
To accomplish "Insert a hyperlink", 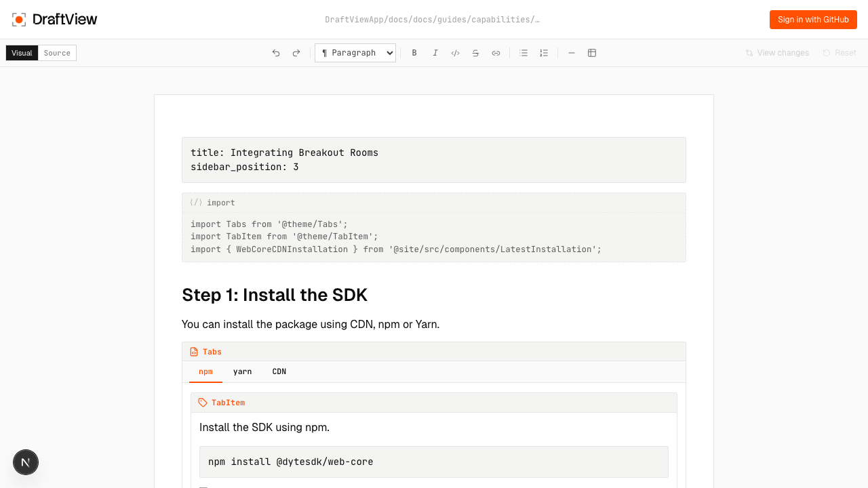I will (x=496, y=53).
